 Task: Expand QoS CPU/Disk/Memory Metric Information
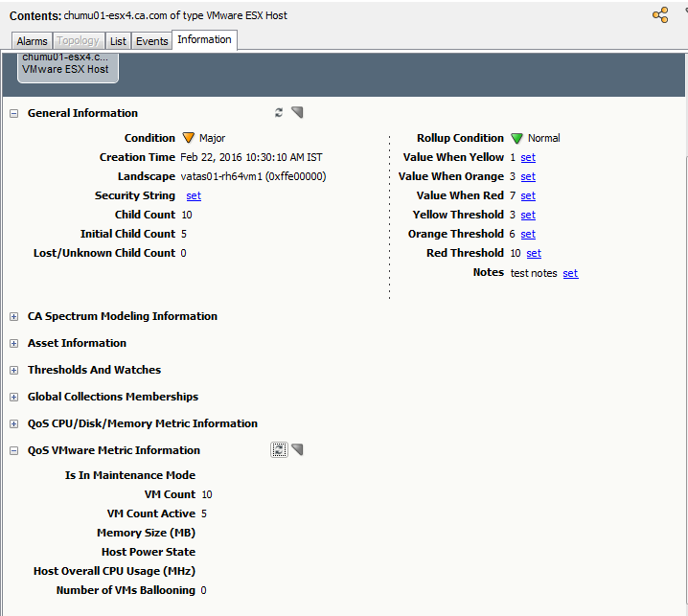pyautogui.click(x=14, y=423)
